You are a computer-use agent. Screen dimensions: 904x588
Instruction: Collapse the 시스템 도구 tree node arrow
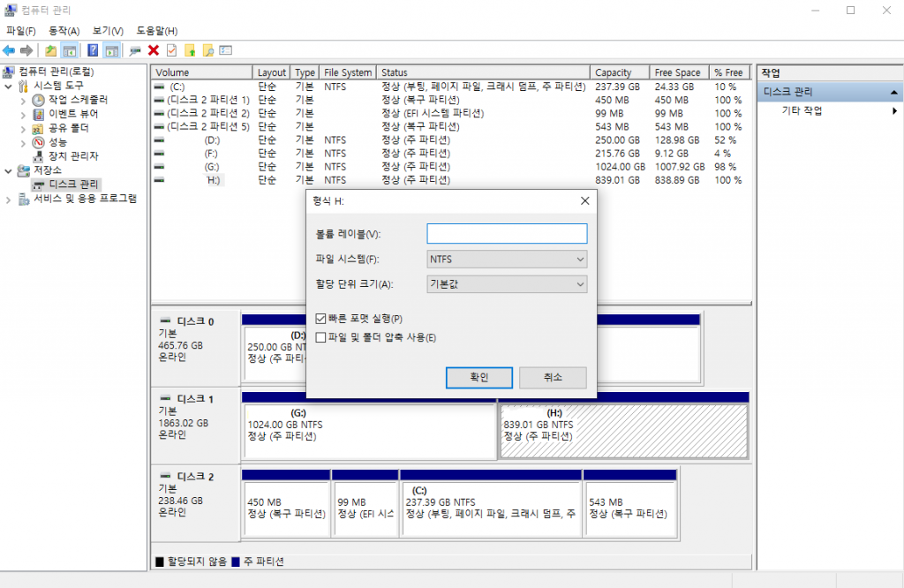[x=8, y=87]
